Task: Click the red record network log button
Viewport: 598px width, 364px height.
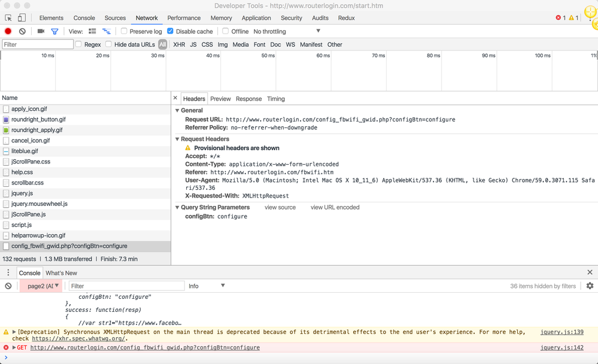Action: [8, 31]
